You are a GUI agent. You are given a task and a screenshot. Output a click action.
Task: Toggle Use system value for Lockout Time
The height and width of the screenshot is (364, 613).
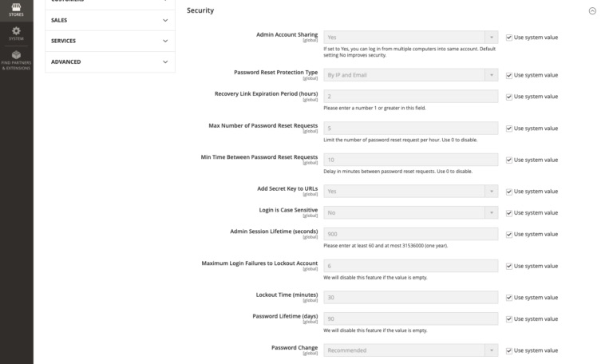click(x=509, y=297)
